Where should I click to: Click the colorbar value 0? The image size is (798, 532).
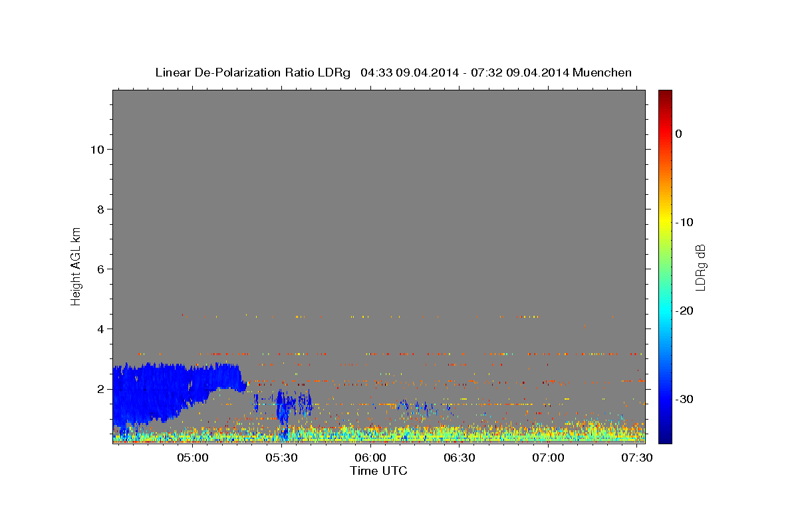click(x=679, y=134)
